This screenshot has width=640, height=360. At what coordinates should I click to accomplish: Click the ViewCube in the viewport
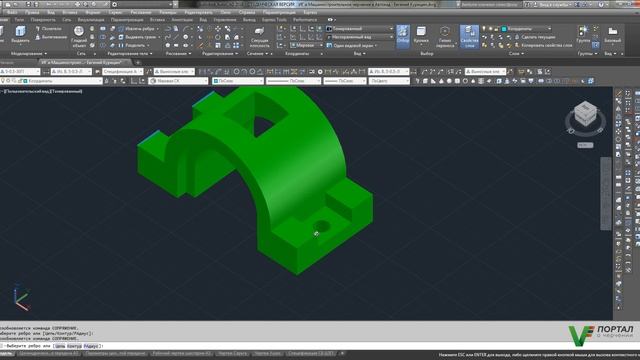[x=585, y=114]
